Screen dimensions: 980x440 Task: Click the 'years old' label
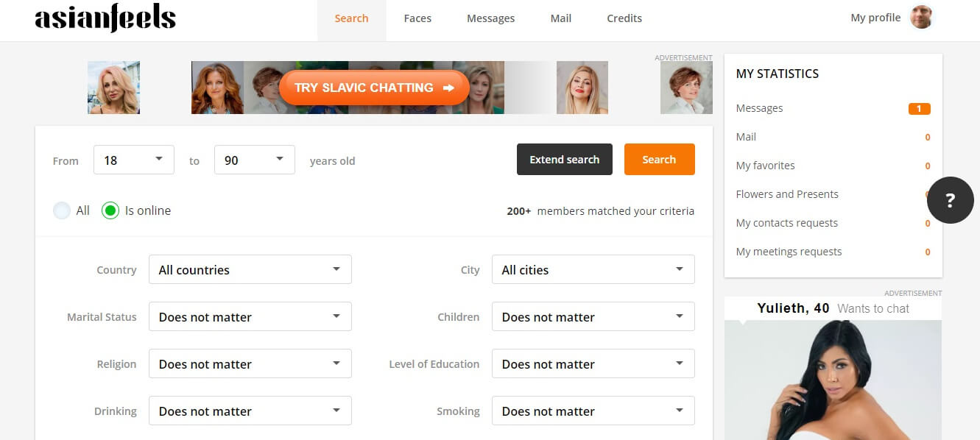(332, 160)
